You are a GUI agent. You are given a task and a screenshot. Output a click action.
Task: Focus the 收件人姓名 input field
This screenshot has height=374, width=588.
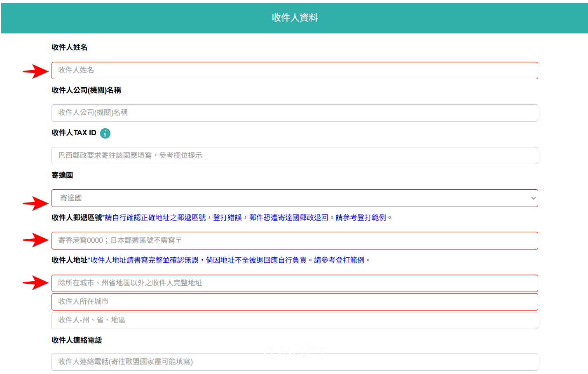(x=294, y=71)
